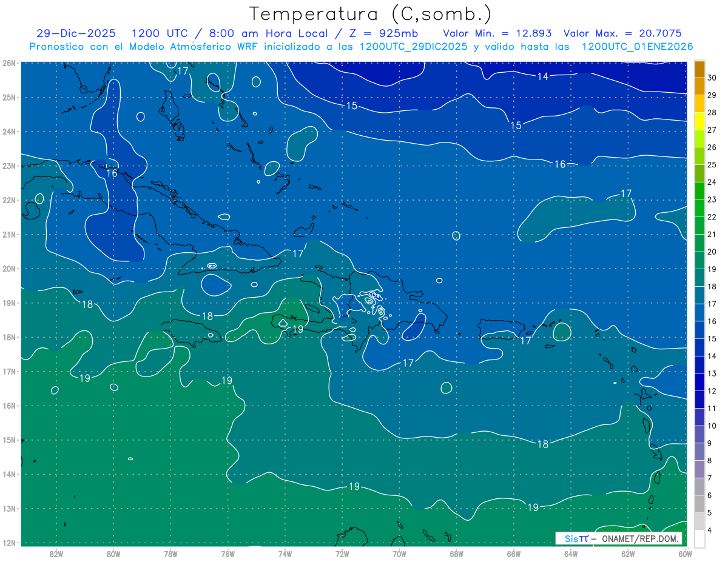This screenshot has height=562, width=728.
Task: Click the '26N' latitude axis label
Action: (x=9, y=63)
